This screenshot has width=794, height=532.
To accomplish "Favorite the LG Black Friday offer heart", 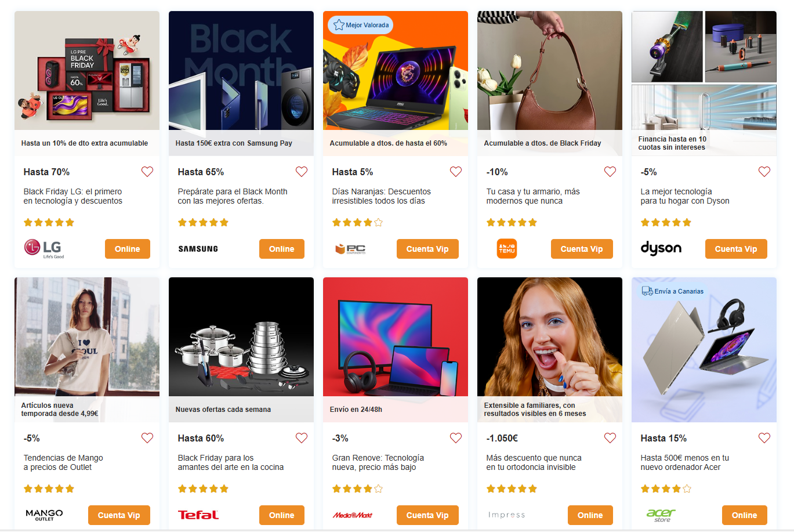I will pos(147,172).
